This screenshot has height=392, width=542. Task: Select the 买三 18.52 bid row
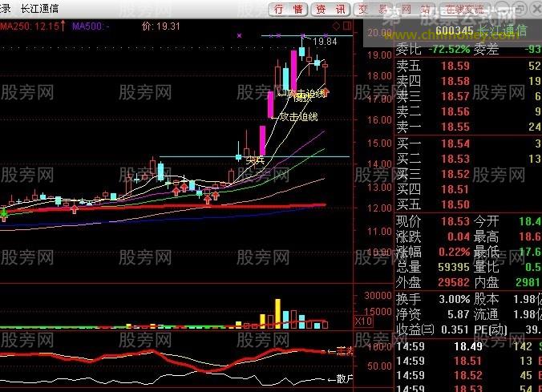click(x=468, y=174)
